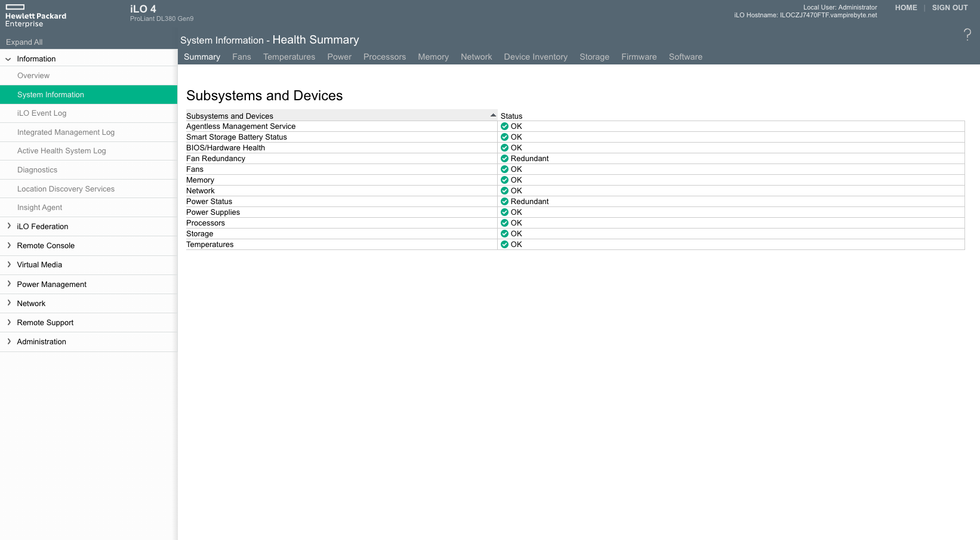Click the Temperatures OK check icon
Viewport: 980px width, 540px height.
pos(504,245)
